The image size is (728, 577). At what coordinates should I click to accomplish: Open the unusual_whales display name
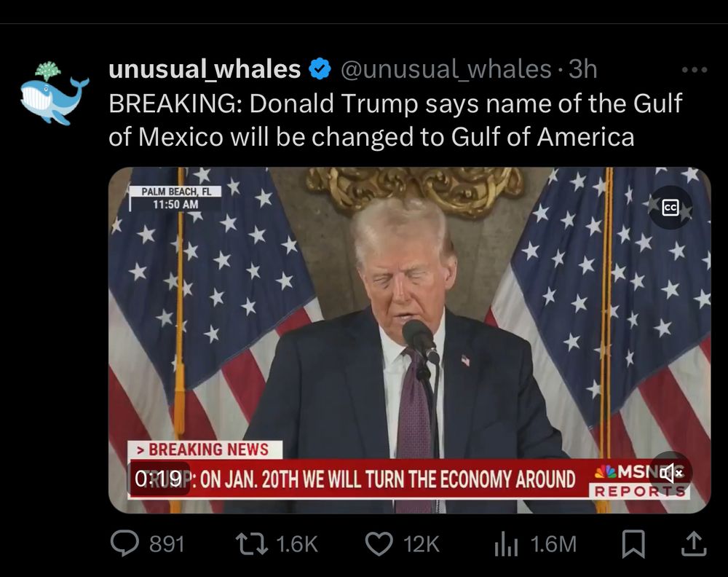205,69
